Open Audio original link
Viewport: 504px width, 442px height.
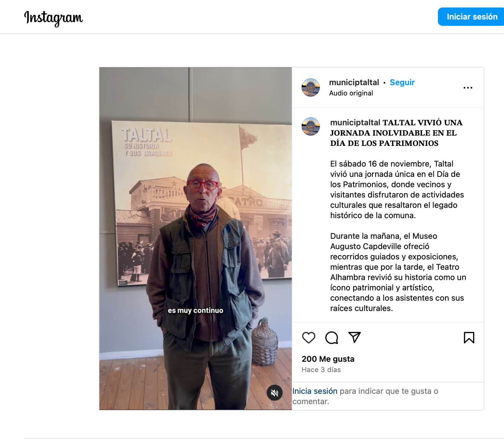[351, 93]
